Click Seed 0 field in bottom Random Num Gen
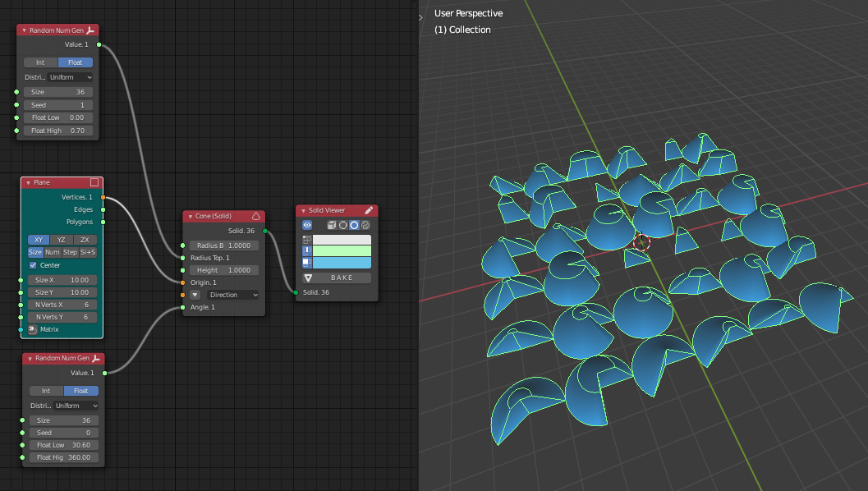Viewport: 868px width, 491px height. [64, 433]
